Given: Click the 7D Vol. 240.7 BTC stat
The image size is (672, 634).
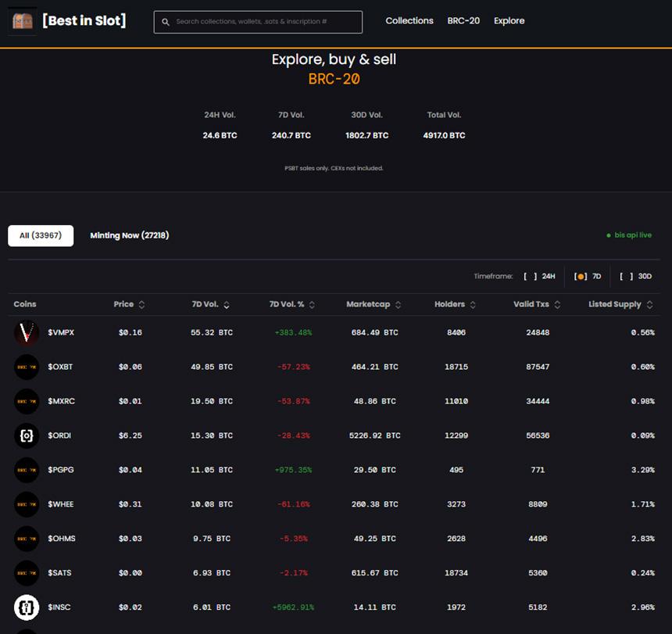Looking at the screenshot, I should [x=291, y=125].
